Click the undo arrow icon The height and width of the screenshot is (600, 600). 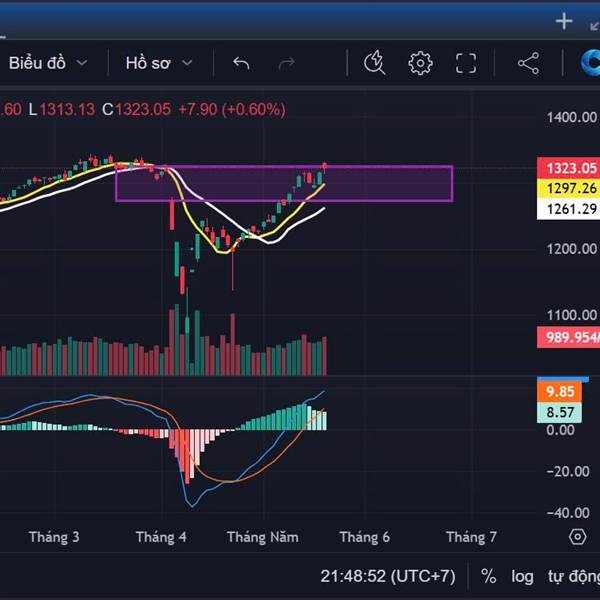241,63
